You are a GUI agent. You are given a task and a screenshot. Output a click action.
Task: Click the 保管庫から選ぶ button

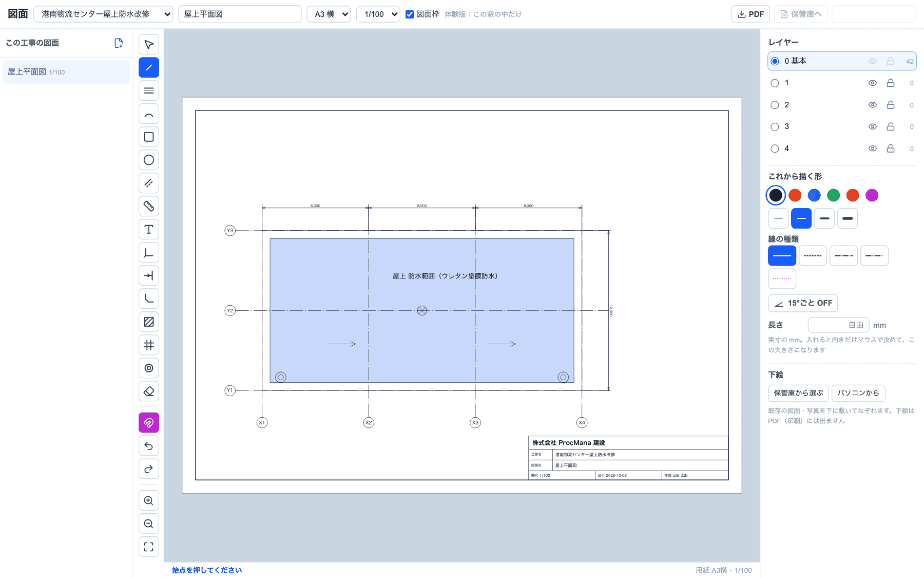click(798, 393)
